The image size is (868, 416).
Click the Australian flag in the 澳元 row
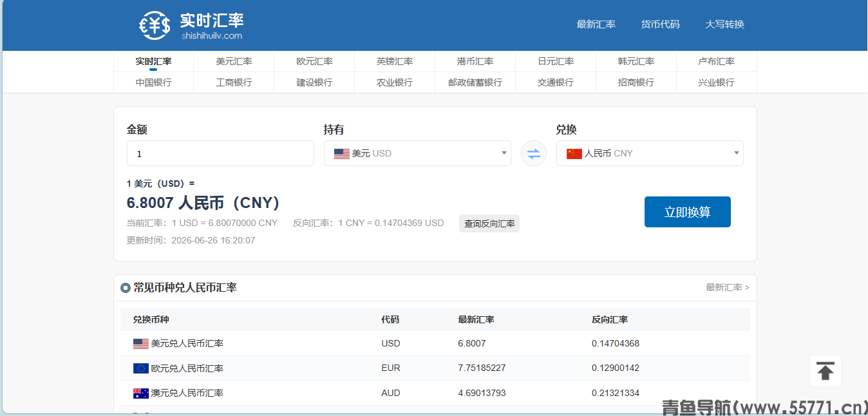click(x=141, y=393)
